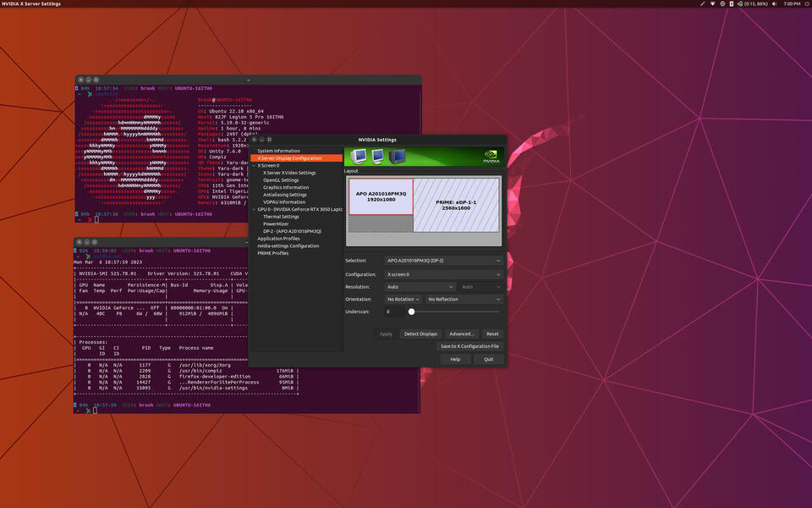Click the Reset button
Image resolution: width=812 pixels, height=508 pixels.
point(492,334)
